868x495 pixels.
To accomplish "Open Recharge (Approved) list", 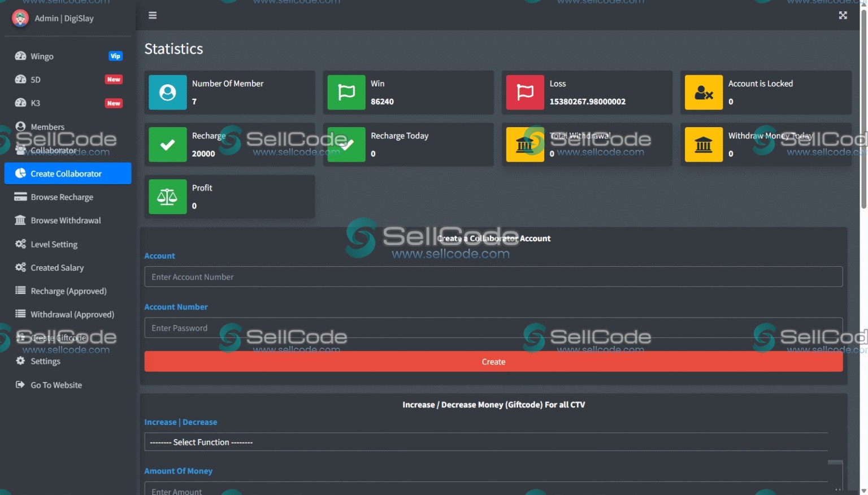I will [x=68, y=291].
